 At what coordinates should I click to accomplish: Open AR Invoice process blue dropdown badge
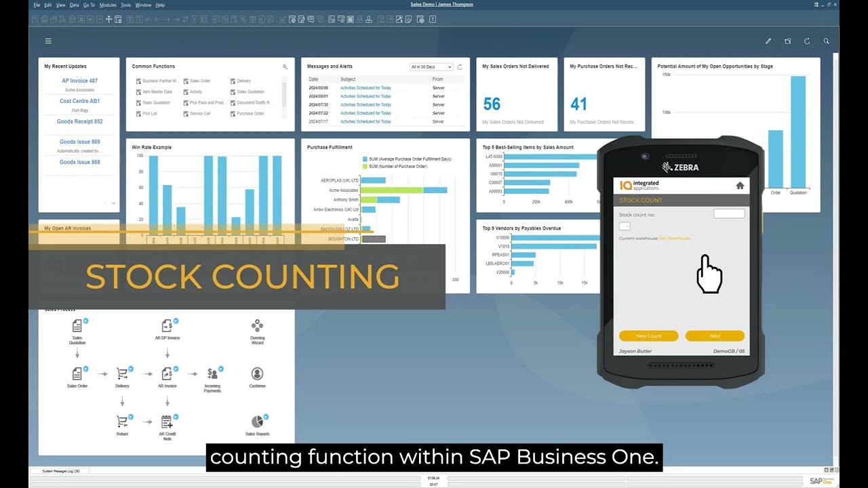tap(176, 369)
